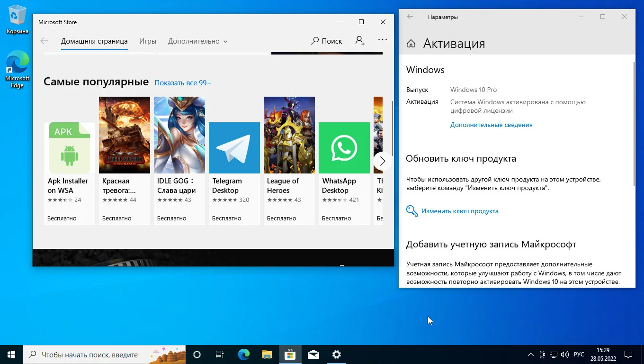Show hidden system tray icons chevron
Image resolution: width=644 pixels, height=364 pixels.
pos(531,355)
